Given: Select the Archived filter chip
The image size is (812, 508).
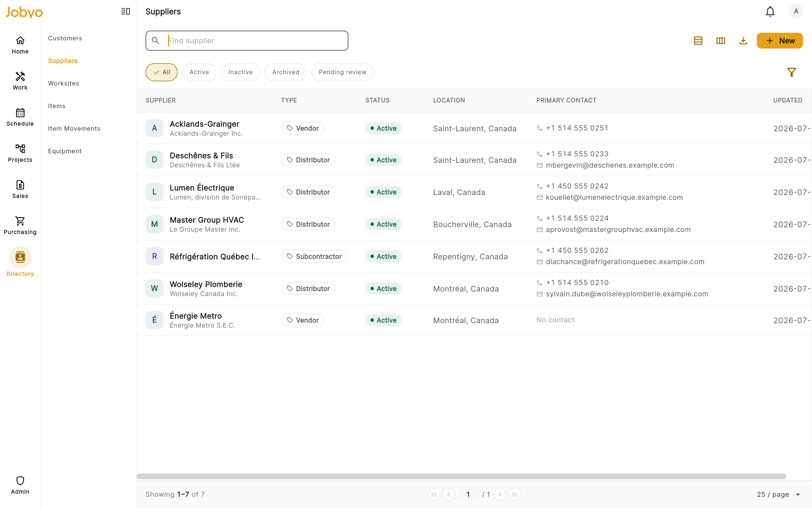Looking at the screenshot, I should [x=286, y=72].
